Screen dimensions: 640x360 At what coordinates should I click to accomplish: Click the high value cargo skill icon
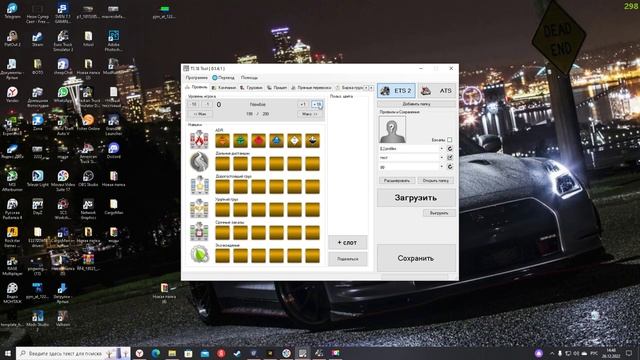pyautogui.click(x=199, y=185)
